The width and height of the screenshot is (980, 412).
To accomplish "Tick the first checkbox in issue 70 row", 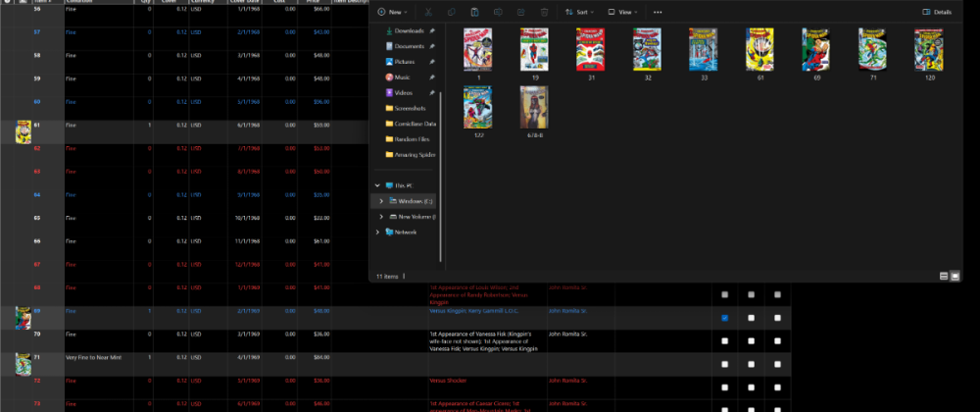I will point(724,340).
